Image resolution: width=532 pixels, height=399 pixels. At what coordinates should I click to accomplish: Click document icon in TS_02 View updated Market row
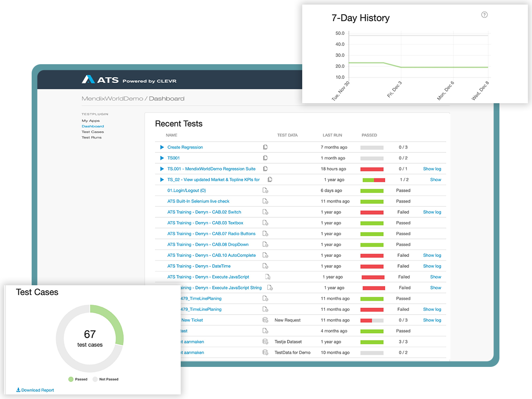(270, 179)
